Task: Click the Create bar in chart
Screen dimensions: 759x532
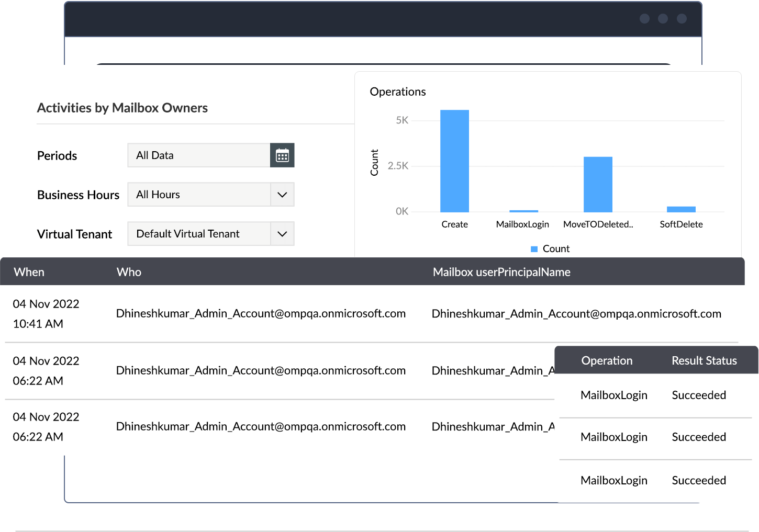Action: 454,161
